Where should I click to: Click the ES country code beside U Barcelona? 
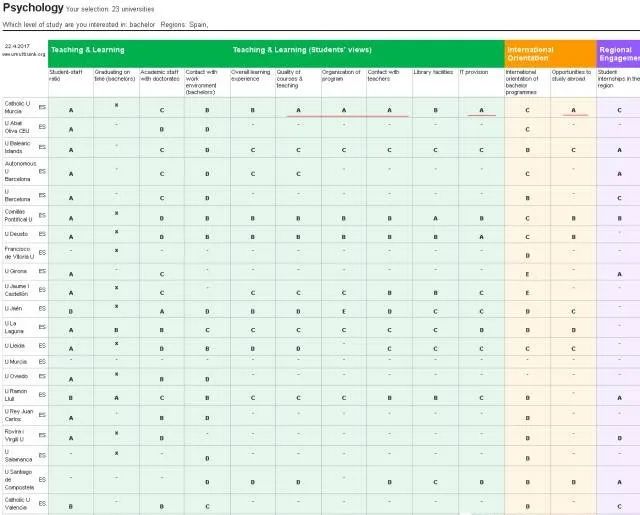point(42,195)
